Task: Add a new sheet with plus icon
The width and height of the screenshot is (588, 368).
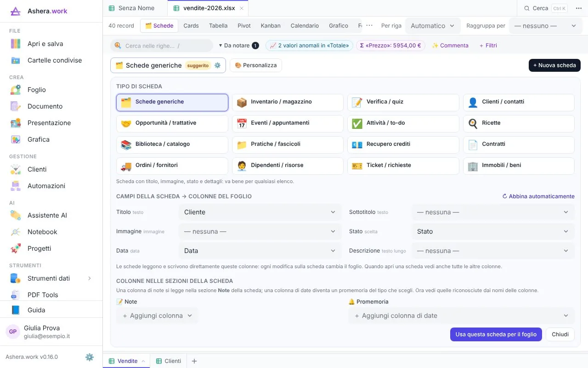Action: pyautogui.click(x=194, y=361)
